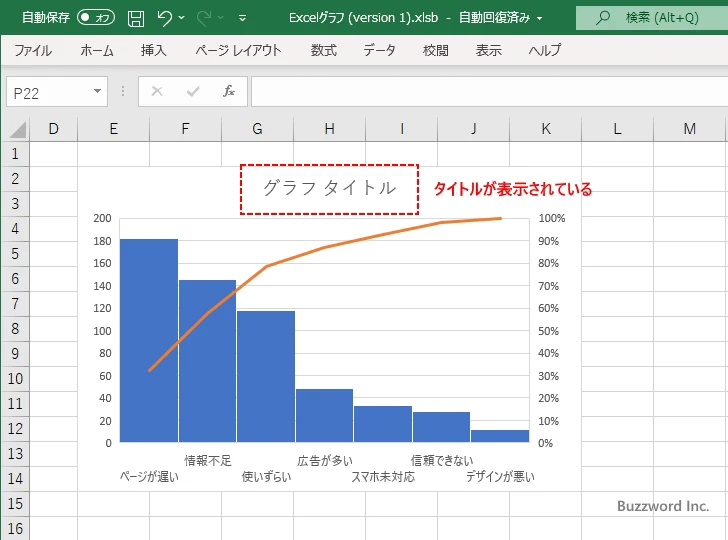Switch to the ヘルプ tab
This screenshot has width=728, height=540.
(545, 50)
